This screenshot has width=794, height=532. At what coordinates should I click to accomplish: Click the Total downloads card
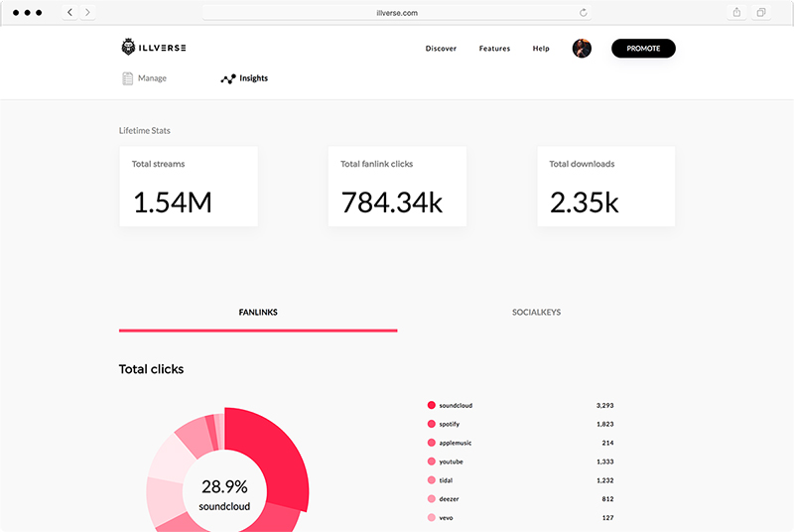pyautogui.click(x=606, y=187)
